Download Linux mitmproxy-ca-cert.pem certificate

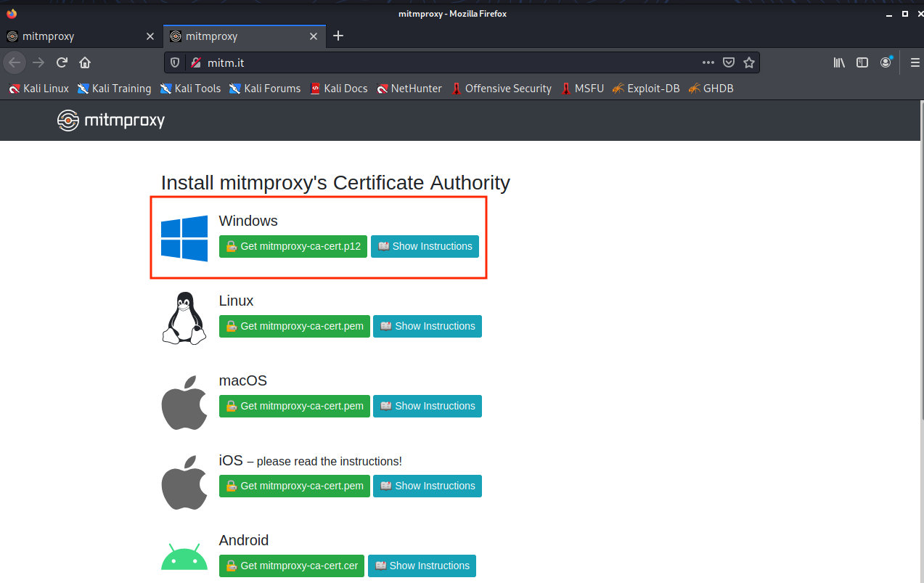(x=295, y=327)
